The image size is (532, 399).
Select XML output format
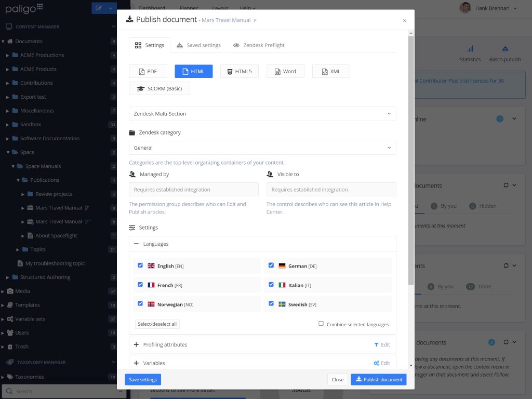coord(331,71)
